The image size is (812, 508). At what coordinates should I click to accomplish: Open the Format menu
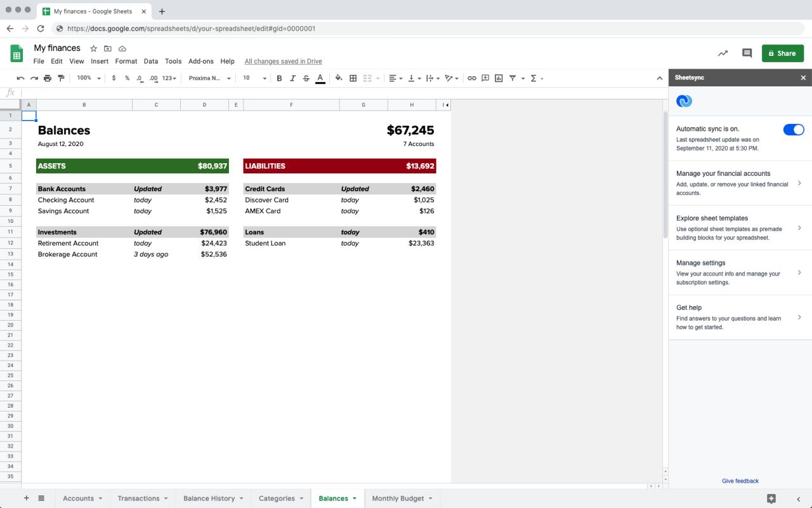[x=126, y=61]
